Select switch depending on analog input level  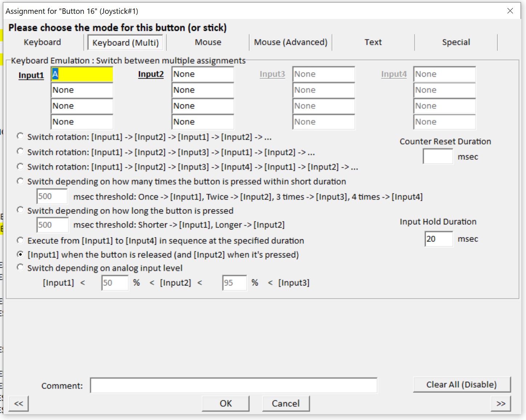[x=20, y=268]
